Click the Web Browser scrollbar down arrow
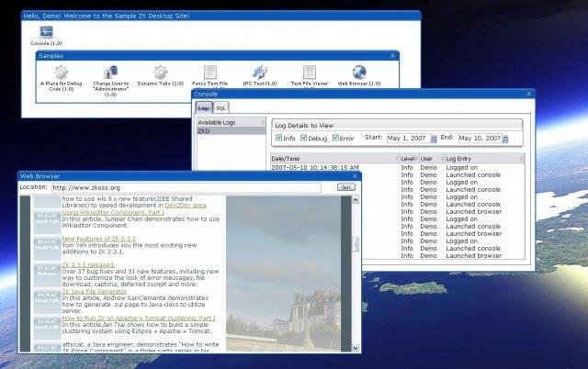This screenshot has height=369, width=588. [x=356, y=348]
